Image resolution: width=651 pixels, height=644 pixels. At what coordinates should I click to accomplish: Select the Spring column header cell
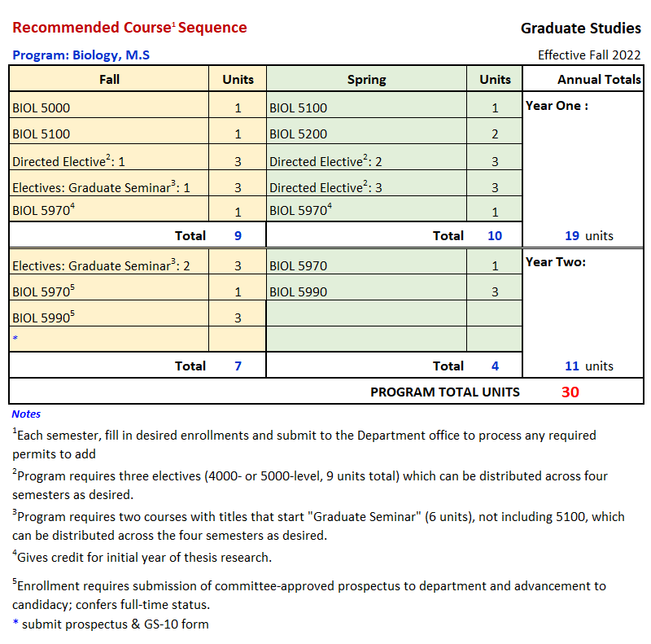[x=366, y=79]
